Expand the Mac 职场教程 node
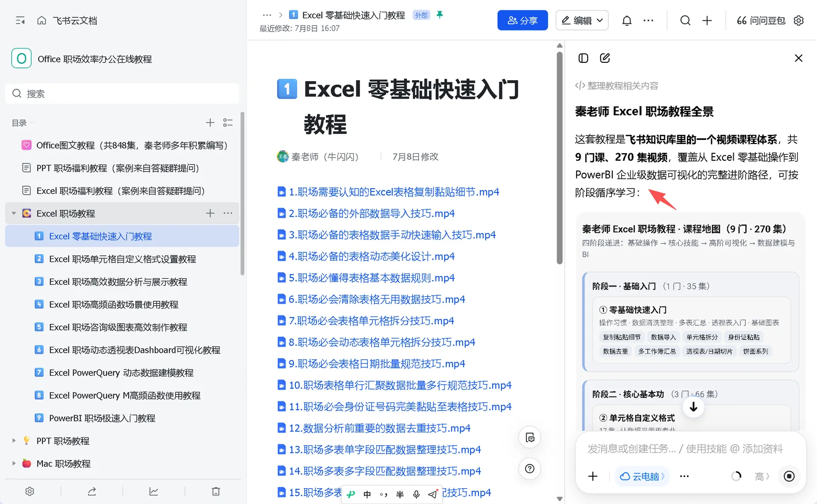The width and height of the screenshot is (817, 504). pyautogui.click(x=14, y=463)
